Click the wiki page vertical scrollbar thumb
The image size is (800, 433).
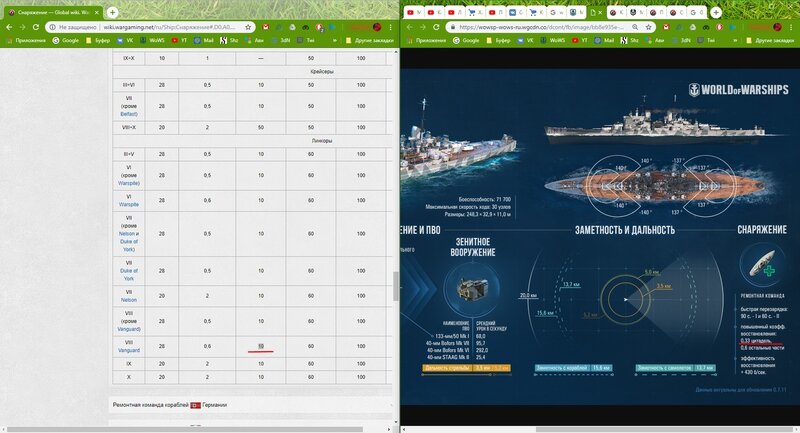pos(395,286)
